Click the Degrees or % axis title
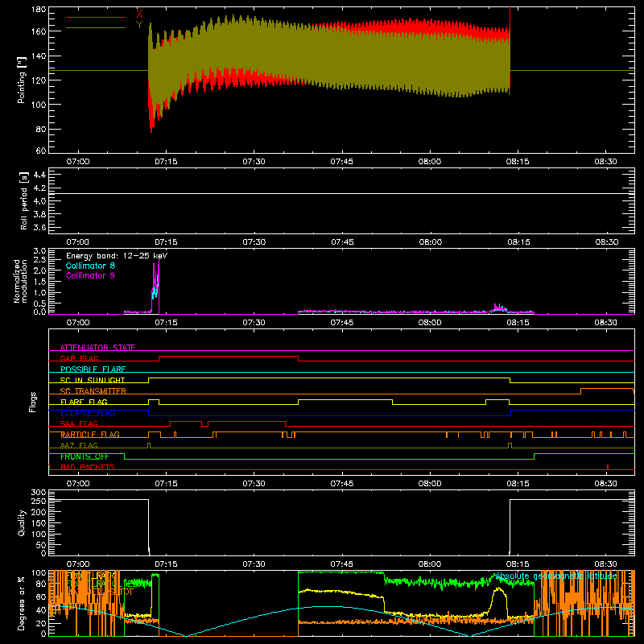644x644 pixels. (22, 603)
